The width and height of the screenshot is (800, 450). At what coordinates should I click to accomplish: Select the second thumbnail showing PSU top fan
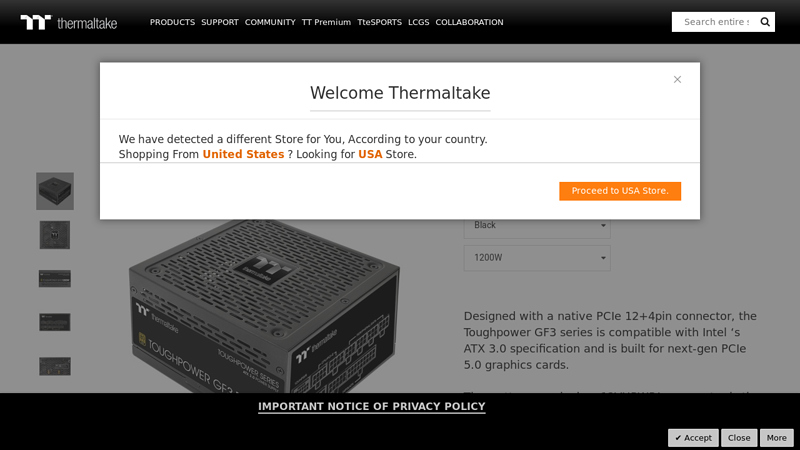pos(55,235)
